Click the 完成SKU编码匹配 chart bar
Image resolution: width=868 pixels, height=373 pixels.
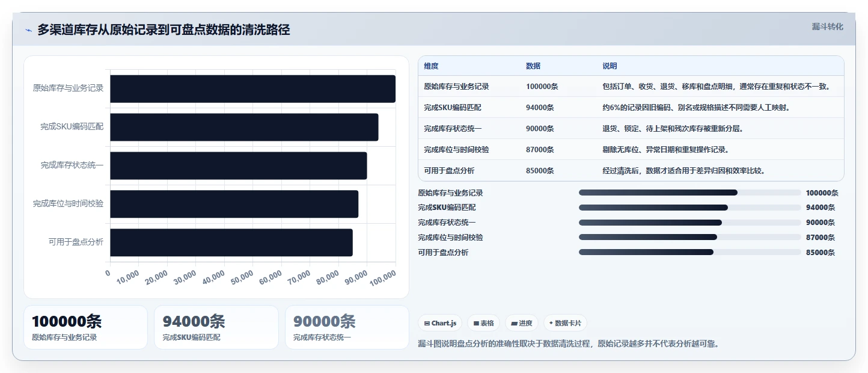244,127
